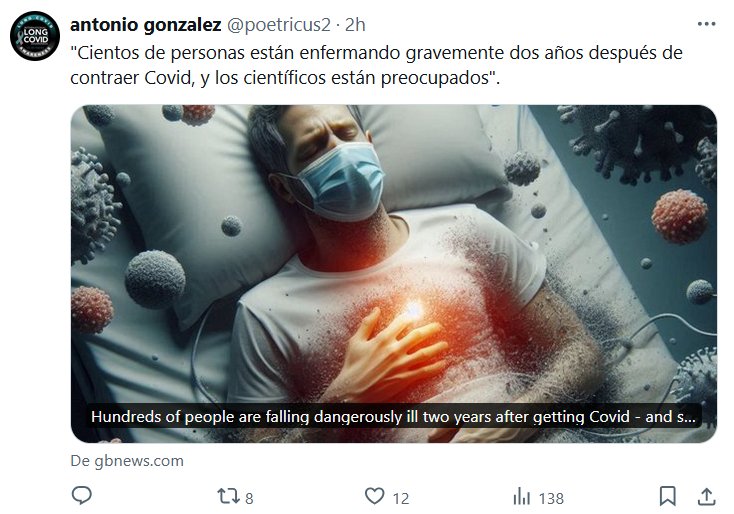Like the tweet with the heart icon
The width and height of the screenshot is (734, 514).
pos(374,496)
